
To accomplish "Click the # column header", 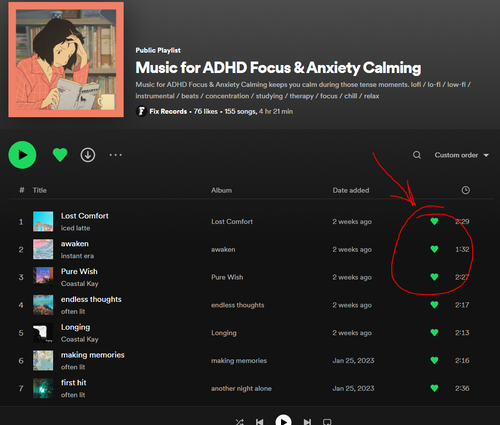I will [x=22, y=190].
